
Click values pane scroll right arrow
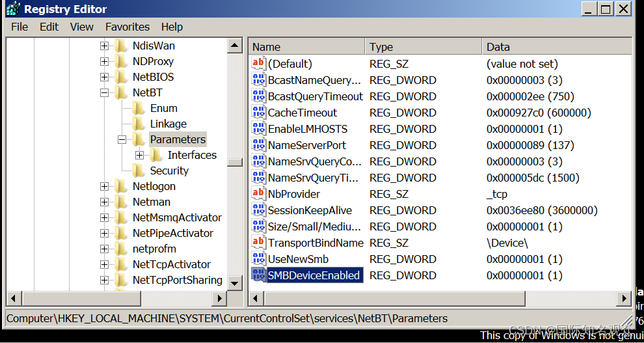click(624, 298)
